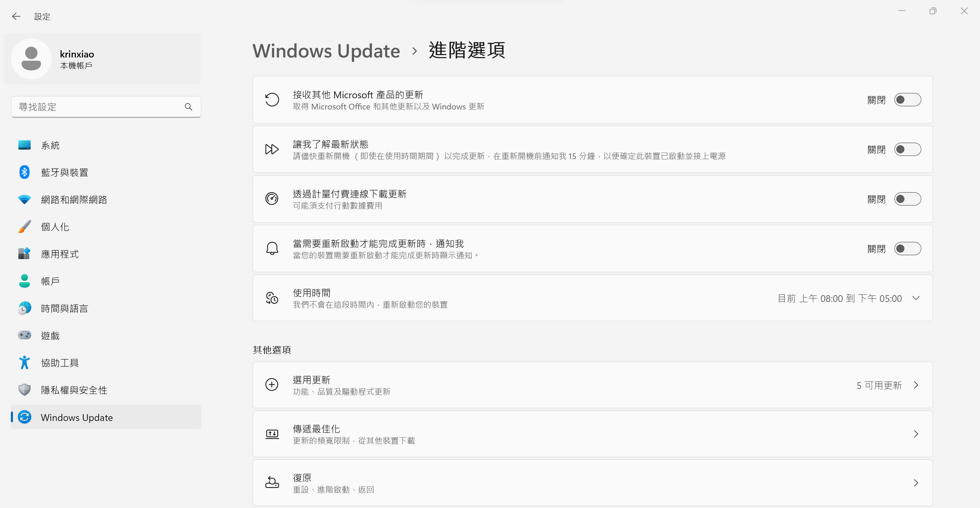Click Windows Update breadcrumb link
The image size is (980, 508).
326,51
